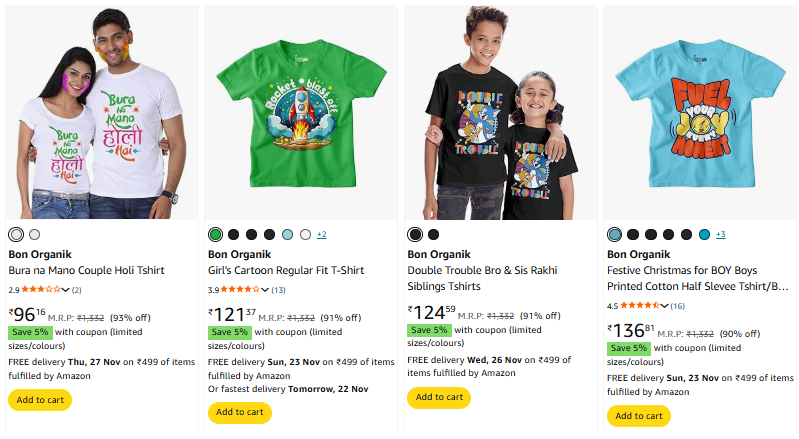Open the 13 reviews link on Girl's Cartoon T-Shirt
This screenshot has height=439, width=799.
[279, 290]
